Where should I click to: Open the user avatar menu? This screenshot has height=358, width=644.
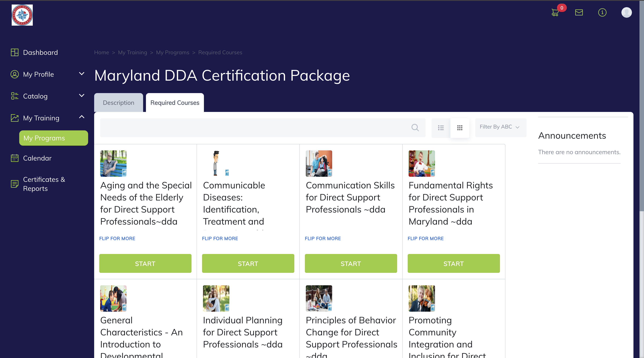(626, 12)
